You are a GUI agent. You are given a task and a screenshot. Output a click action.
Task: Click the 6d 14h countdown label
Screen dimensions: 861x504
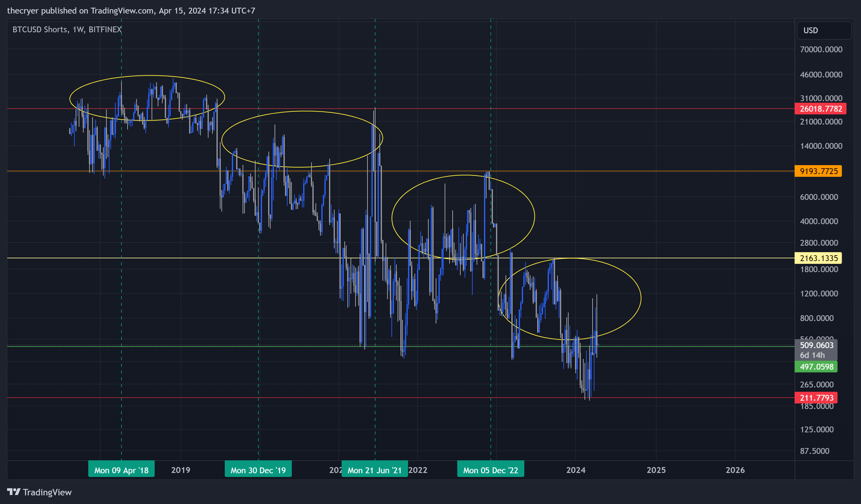[812, 355]
